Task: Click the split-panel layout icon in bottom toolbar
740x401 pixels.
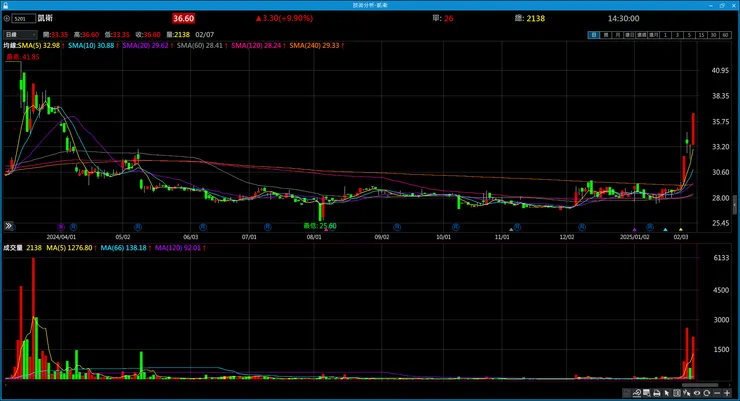Action: [x=677, y=393]
